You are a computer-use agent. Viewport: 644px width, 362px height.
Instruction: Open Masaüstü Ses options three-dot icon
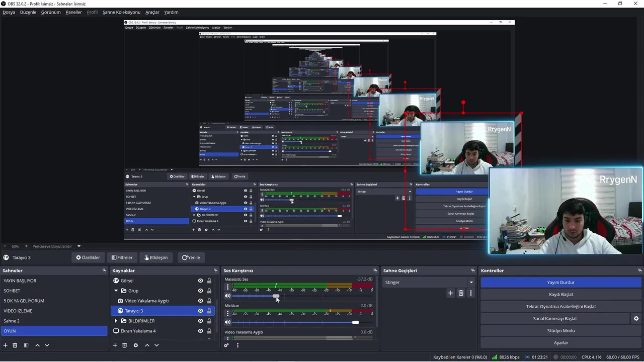pos(228,287)
